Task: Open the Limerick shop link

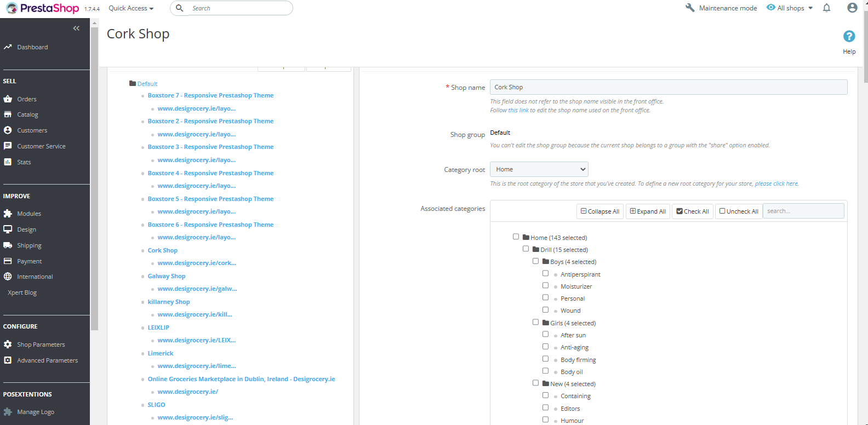Action: 161,353
